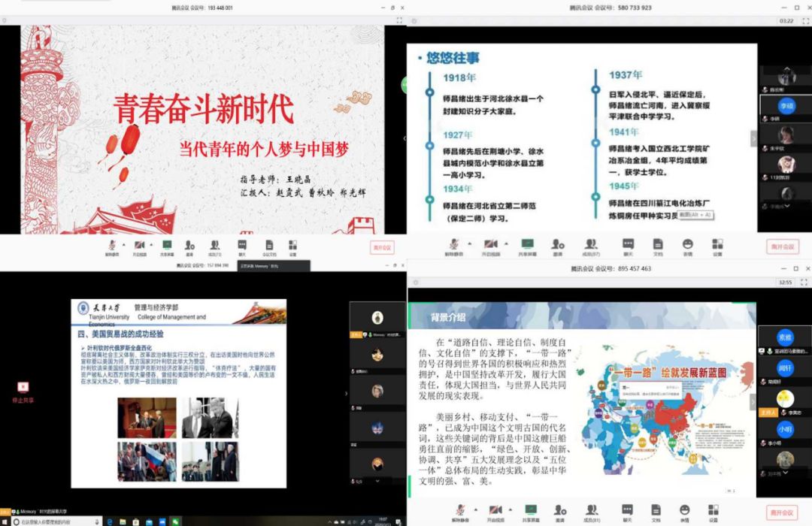Viewport: 812px width, 526px height.
Task: Open the Invite icon in meeting 895 457 463
Action: pyautogui.click(x=559, y=510)
